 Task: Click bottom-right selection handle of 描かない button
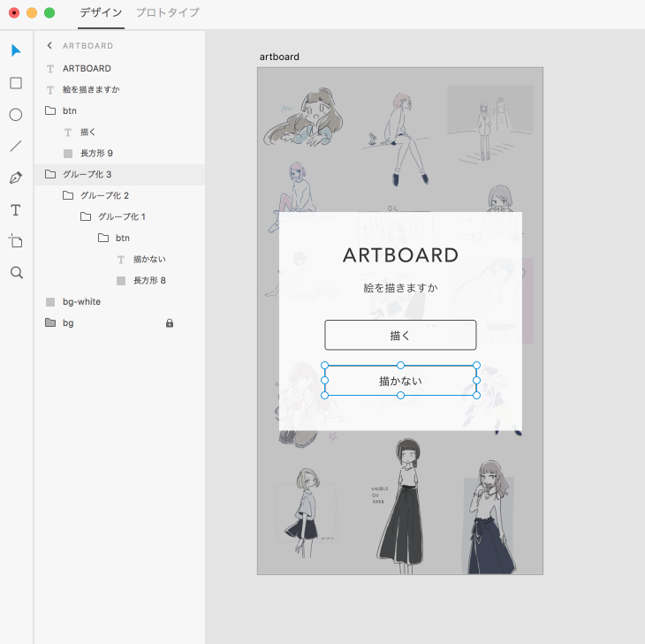click(x=476, y=395)
